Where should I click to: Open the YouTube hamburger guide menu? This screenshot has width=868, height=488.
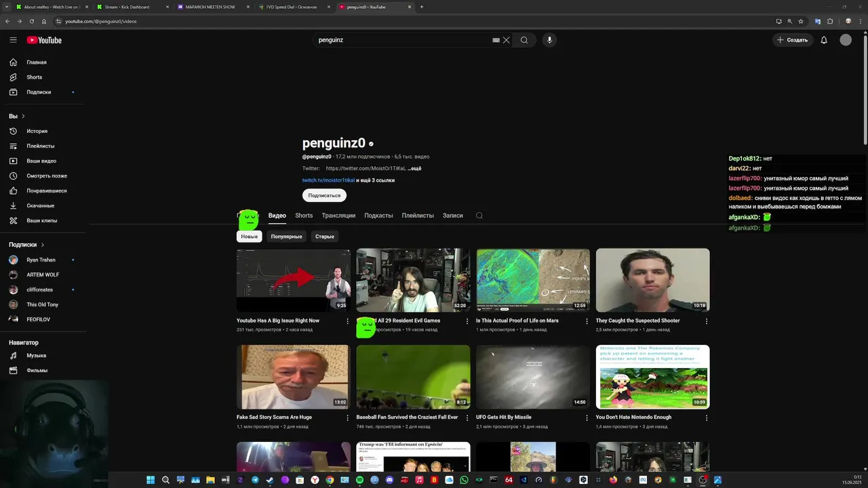pos(13,40)
